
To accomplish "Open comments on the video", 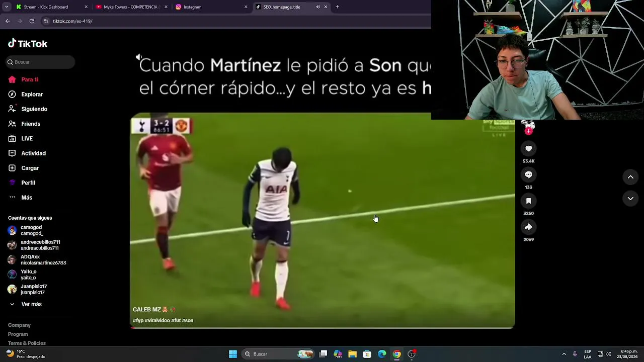I will (528, 174).
